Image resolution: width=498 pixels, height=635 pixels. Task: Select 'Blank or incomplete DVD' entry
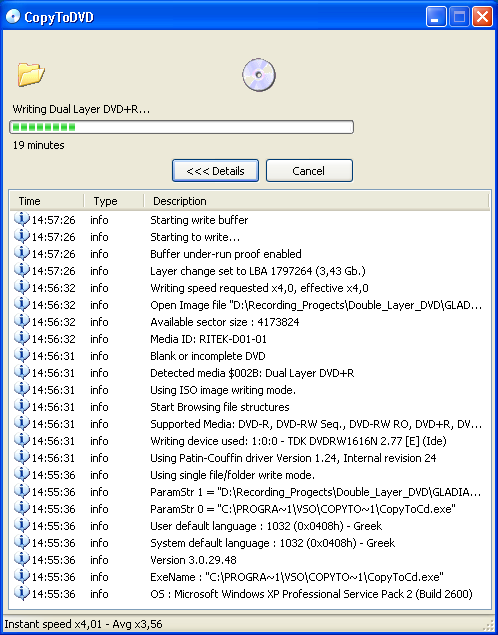[x=208, y=356]
